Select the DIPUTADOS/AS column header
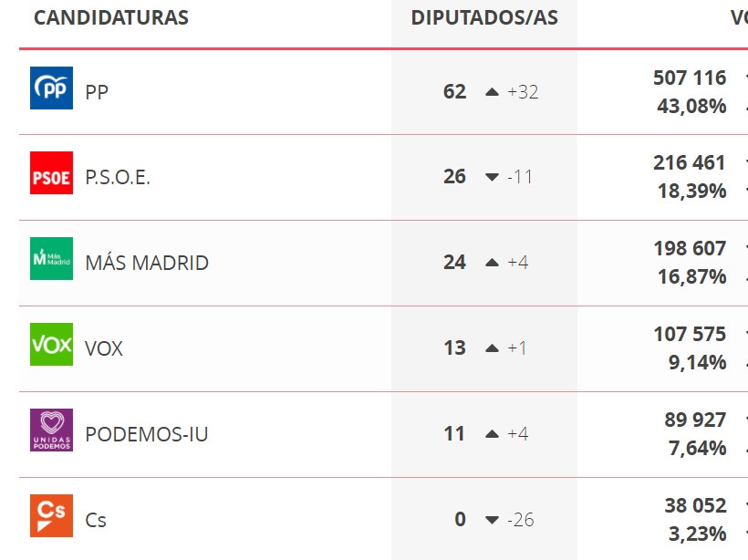 [x=484, y=17]
